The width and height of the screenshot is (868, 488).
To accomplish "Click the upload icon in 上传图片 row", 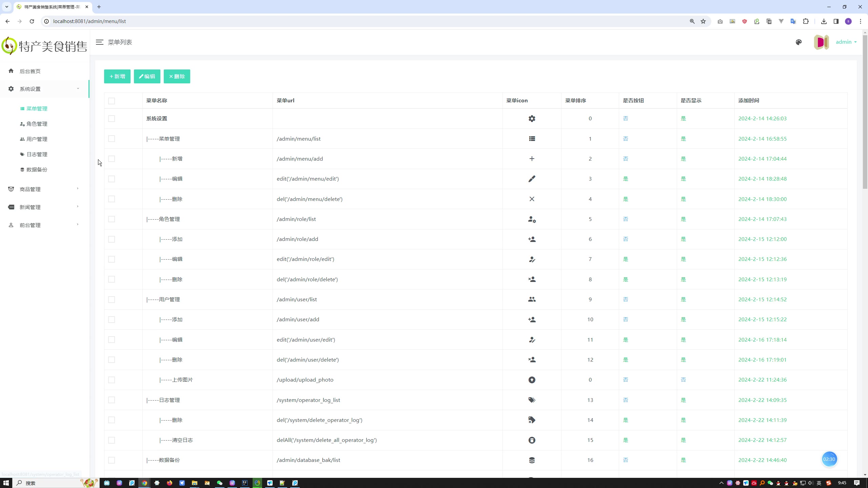I will [532, 380].
